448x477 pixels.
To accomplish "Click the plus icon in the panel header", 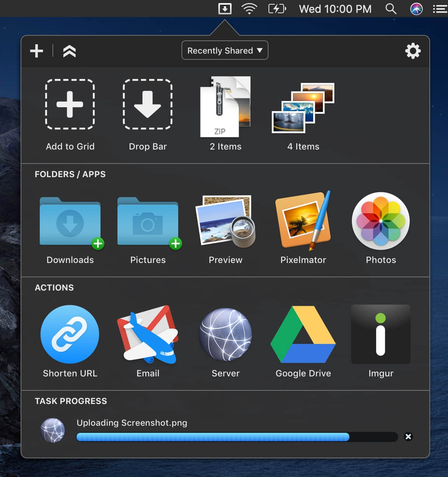I will (37, 51).
